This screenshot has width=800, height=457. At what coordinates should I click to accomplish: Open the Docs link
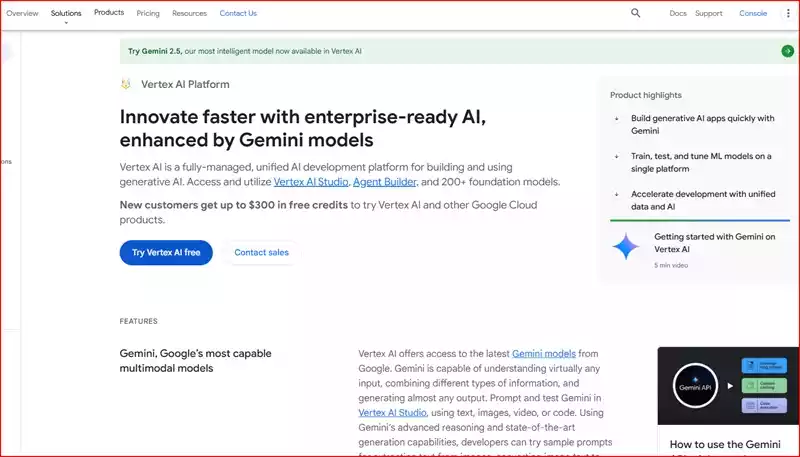tap(678, 13)
